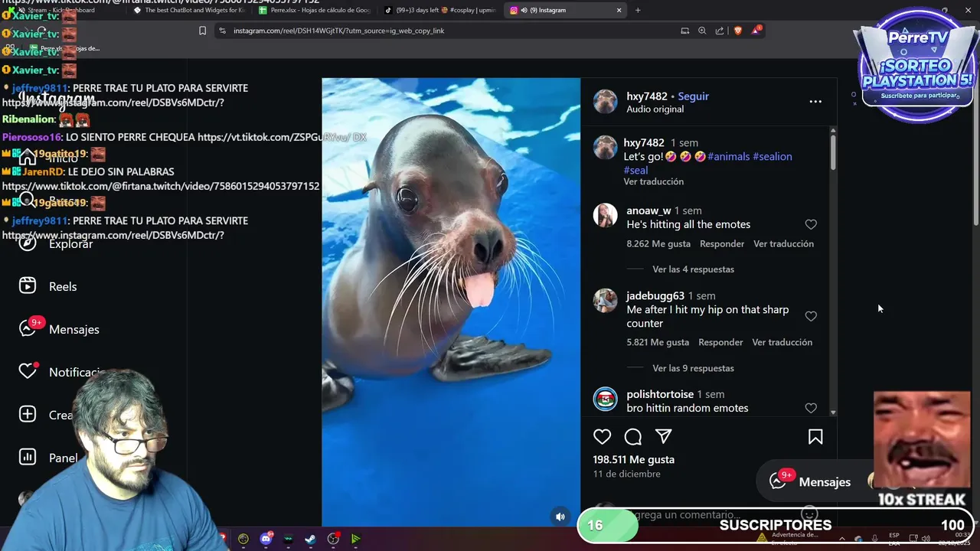
Task: Open the 198.511 Me gusta likes list
Action: [x=633, y=459]
